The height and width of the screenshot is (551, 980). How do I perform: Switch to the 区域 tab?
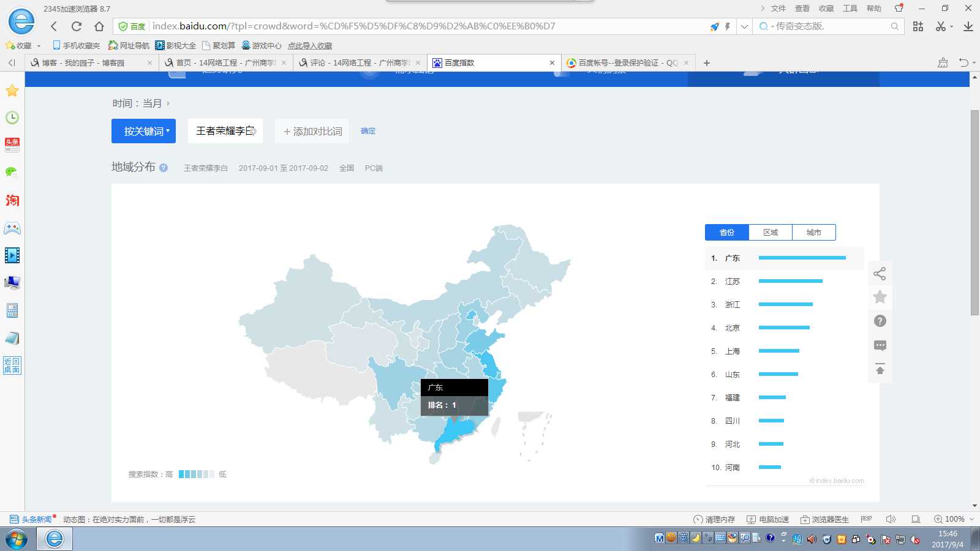(771, 233)
